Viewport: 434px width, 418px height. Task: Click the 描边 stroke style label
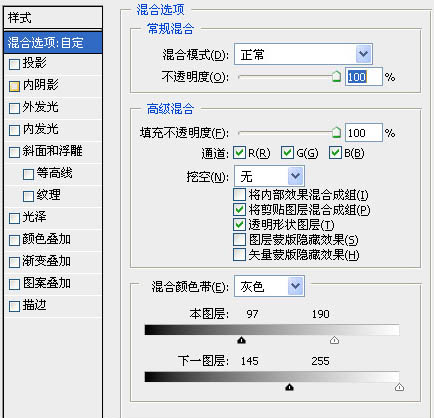click(x=34, y=305)
